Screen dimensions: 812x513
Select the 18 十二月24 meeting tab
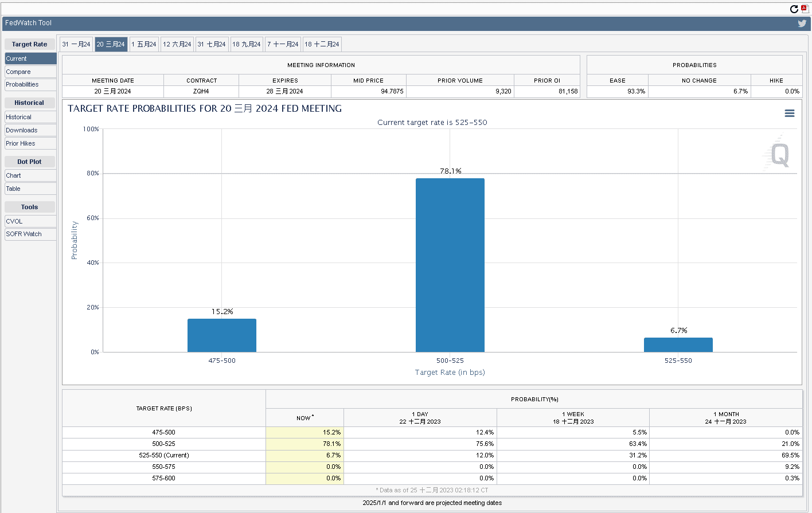pos(322,44)
